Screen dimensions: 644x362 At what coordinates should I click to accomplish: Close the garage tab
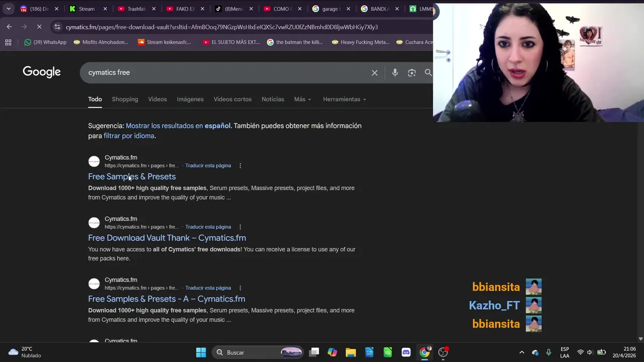pos(348,9)
